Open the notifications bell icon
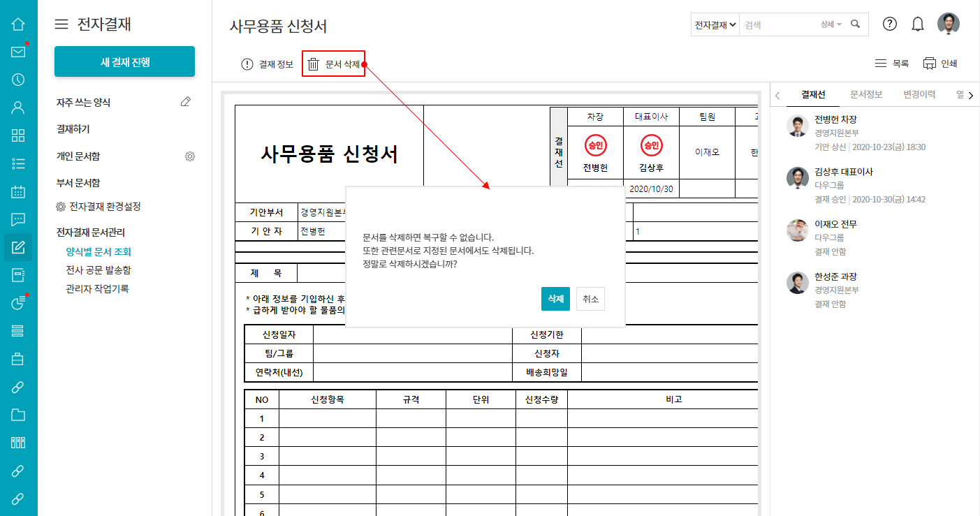The image size is (980, 516). pyautogui.click(x=918, y=24)
